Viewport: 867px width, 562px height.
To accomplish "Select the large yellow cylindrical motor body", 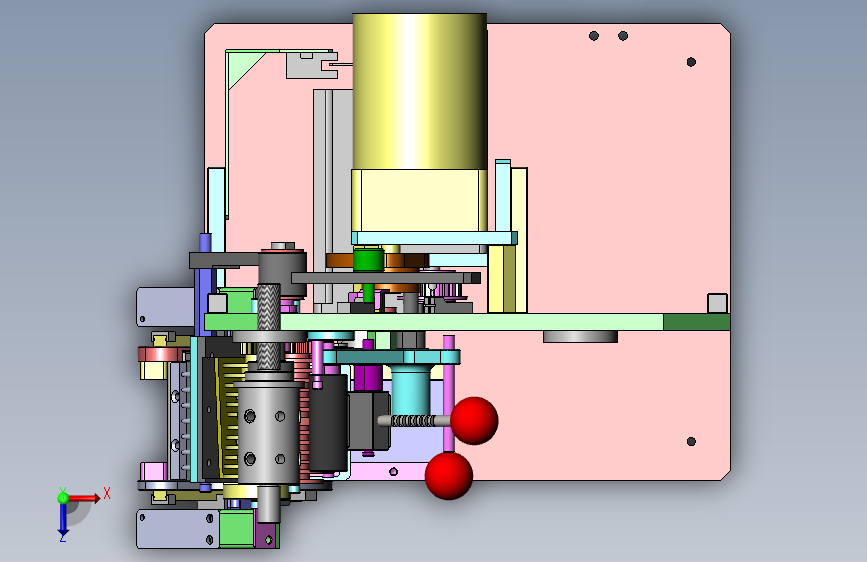I will tap(420, 91).
